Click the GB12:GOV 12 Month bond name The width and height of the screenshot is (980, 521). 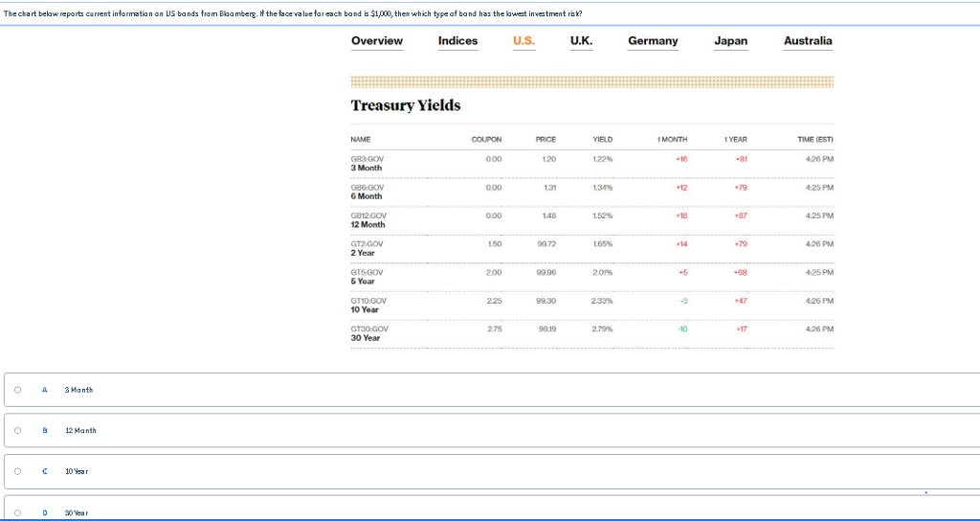(368, 220)
